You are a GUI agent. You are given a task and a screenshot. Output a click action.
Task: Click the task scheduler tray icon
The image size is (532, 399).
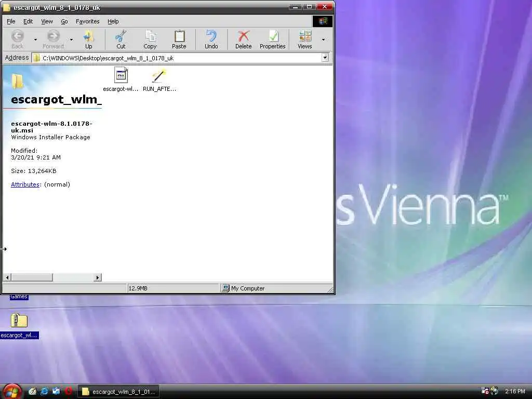(x=485, y=391)
